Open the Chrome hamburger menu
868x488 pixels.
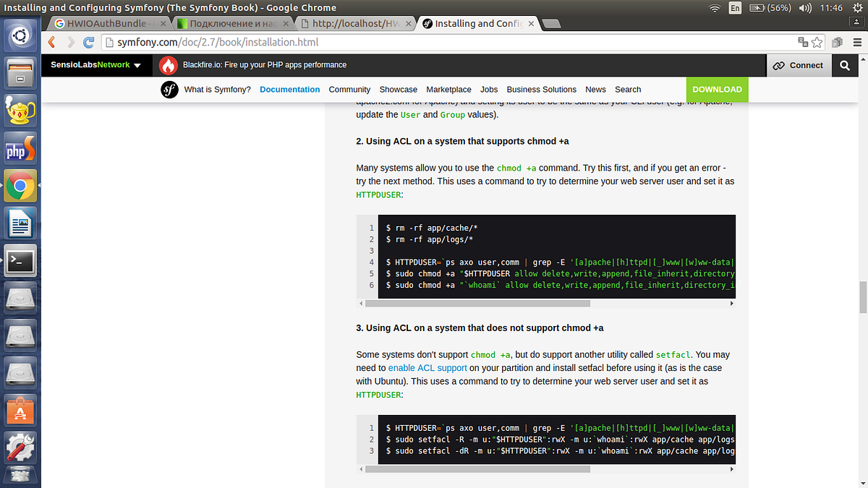[x=858, y=43]
